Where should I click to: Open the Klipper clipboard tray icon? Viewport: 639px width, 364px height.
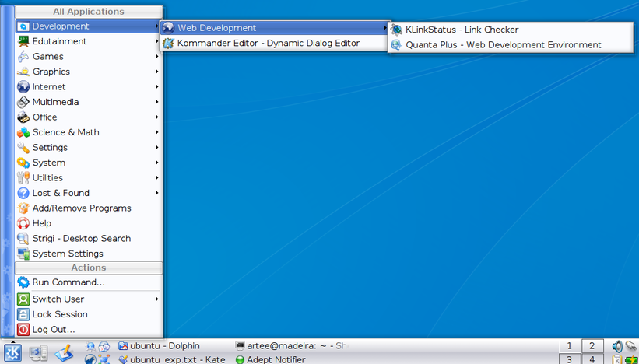pos(617,359)
